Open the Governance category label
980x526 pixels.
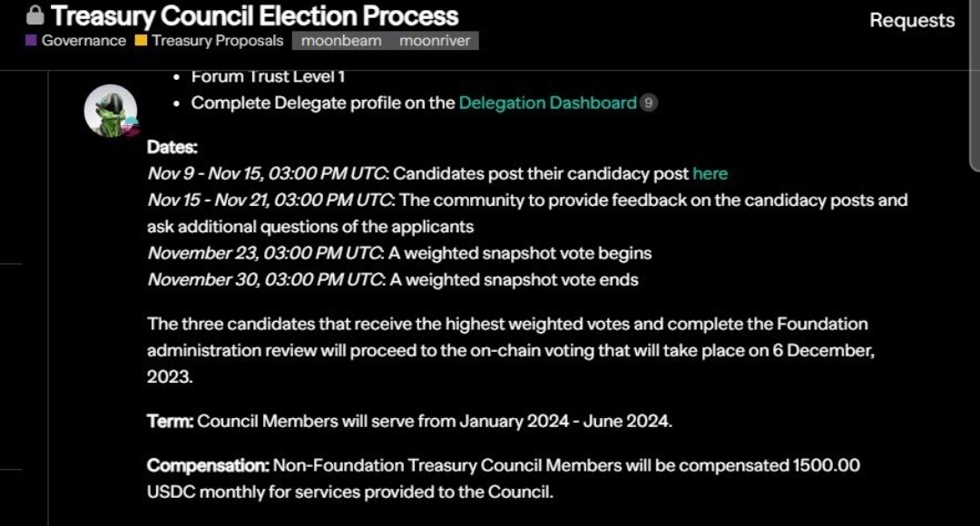click(83, 41)
